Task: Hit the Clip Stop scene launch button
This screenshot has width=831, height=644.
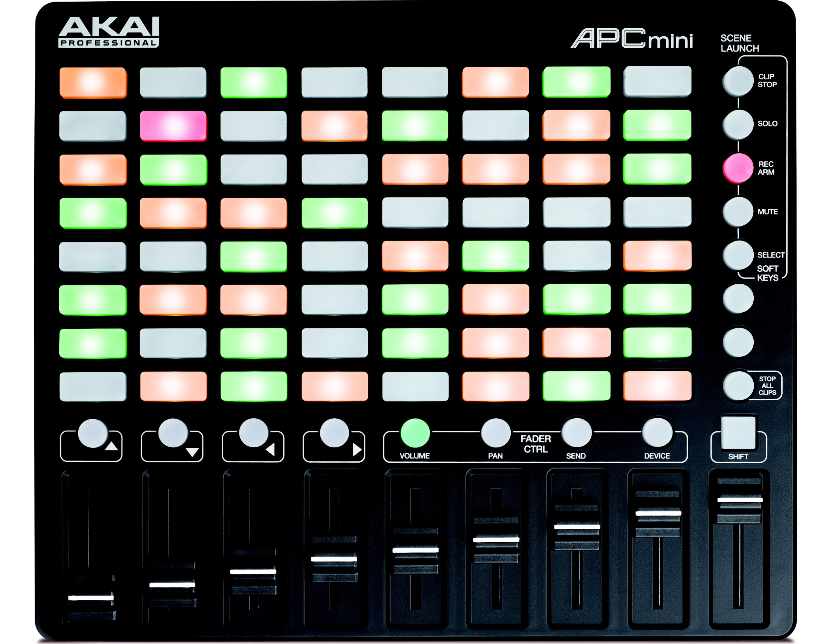Action: [x=738, y=81]
